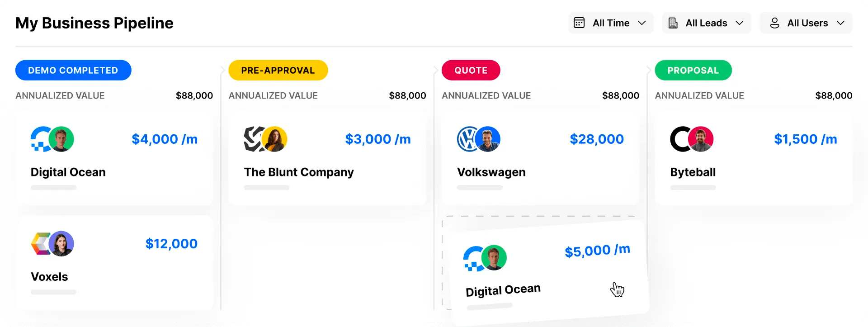Click the progress bar under Digital Ocean
This screenshot has width=868, height=327.
[x=53, y=187]
